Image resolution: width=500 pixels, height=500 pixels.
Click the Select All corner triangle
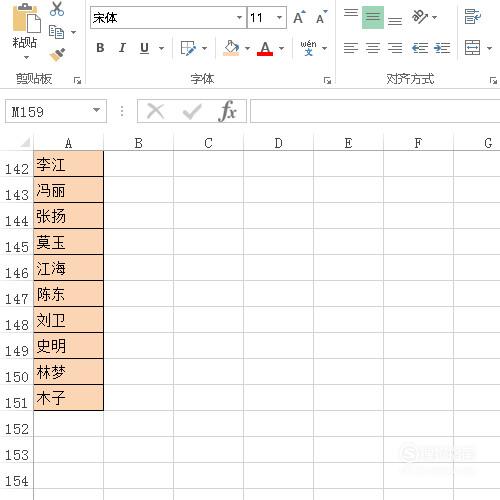25,143
